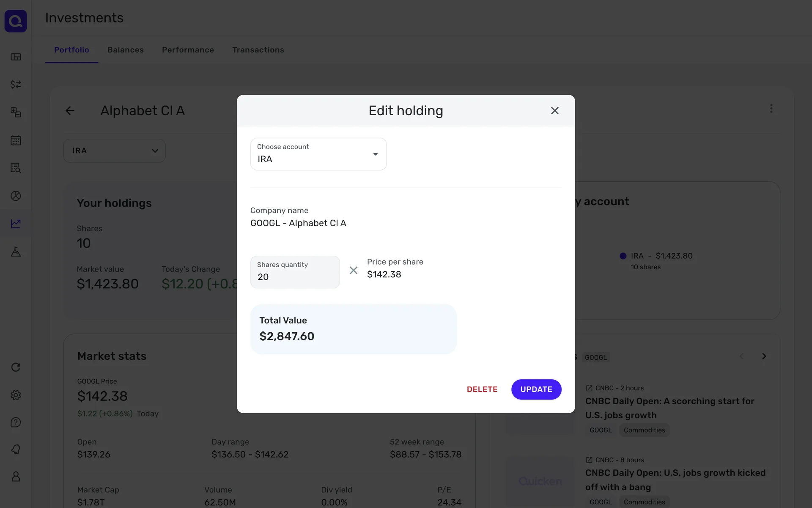Click the back arrow beside Alphabet Cl A
Image resolution: width=812 pixels, height=508 pixels.
[x=70, y=111]
